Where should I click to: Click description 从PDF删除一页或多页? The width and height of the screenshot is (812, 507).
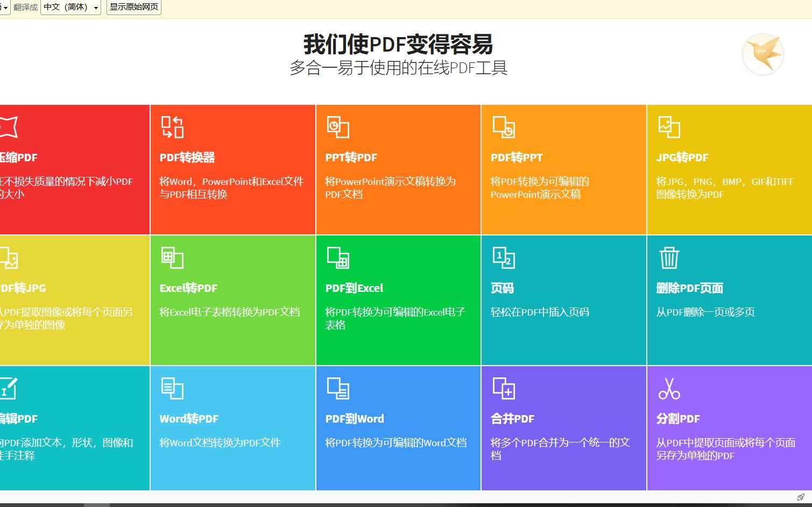[705, 312]
